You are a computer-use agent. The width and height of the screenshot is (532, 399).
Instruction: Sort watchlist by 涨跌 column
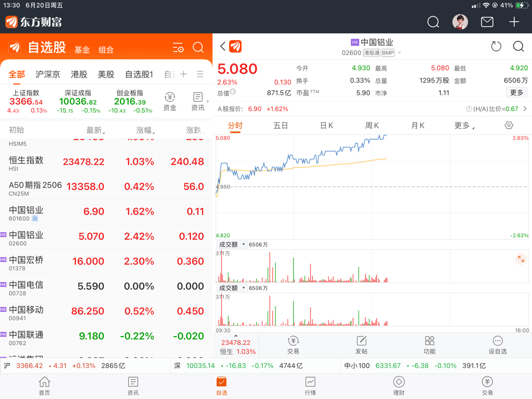tap(195, 130)
